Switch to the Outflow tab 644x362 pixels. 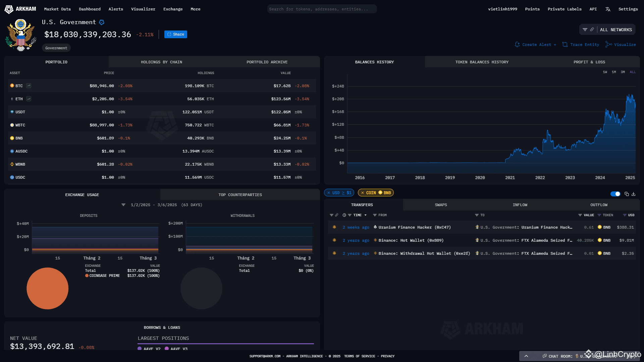pos(599,205)
